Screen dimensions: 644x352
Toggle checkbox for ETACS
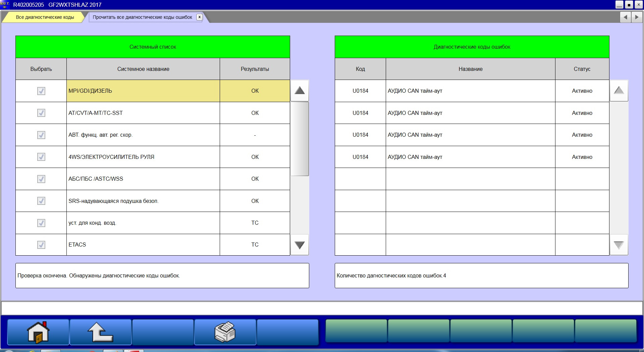(41, 245)
